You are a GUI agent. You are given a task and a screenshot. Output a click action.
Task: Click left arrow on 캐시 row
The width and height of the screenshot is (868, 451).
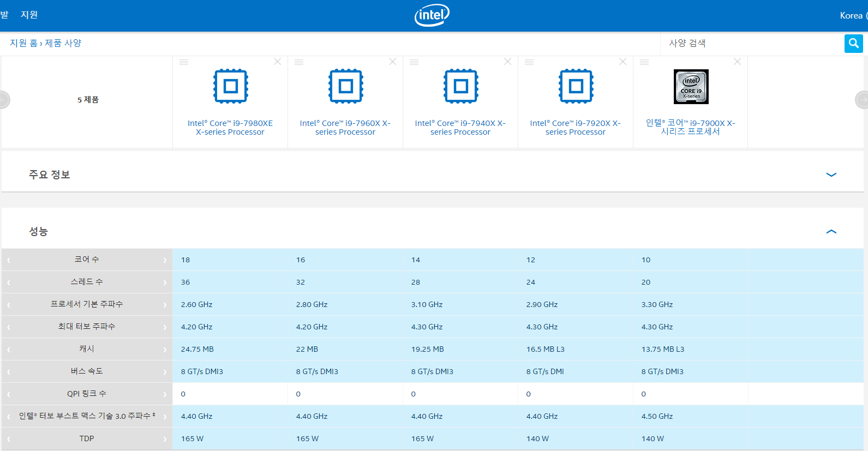[x=9, y=350]
